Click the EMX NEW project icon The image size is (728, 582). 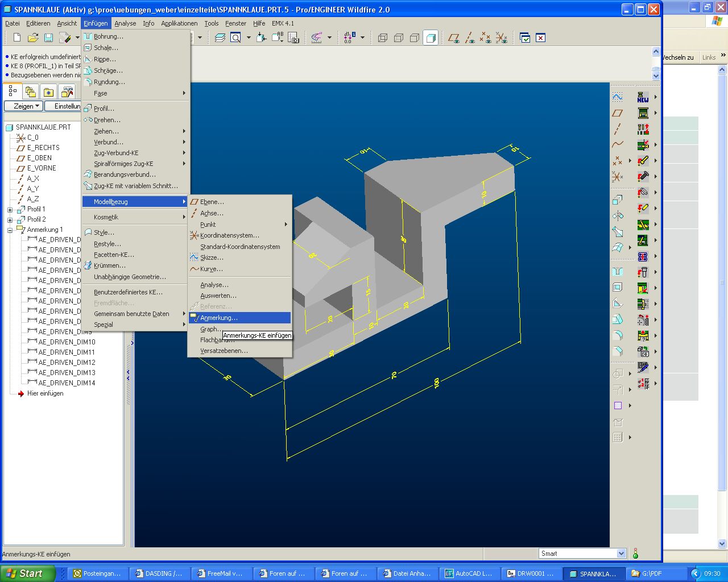[x=643, y=97]
